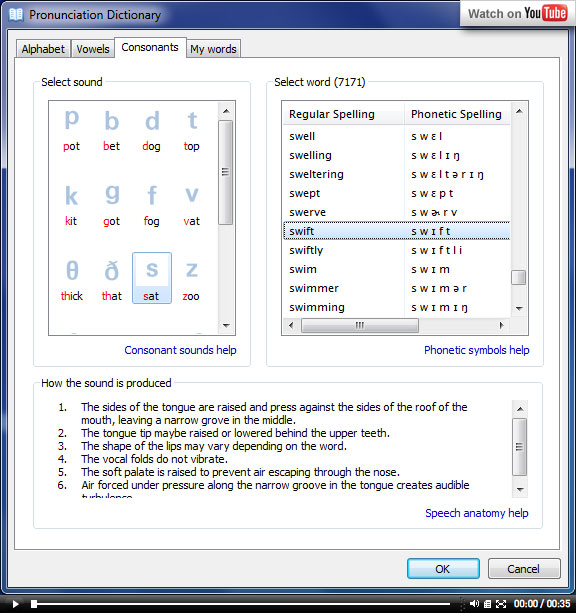Open Phonetic symbols help link
Image resolution: width=576 pixels, height=613 pixels.
coord(477,350)
